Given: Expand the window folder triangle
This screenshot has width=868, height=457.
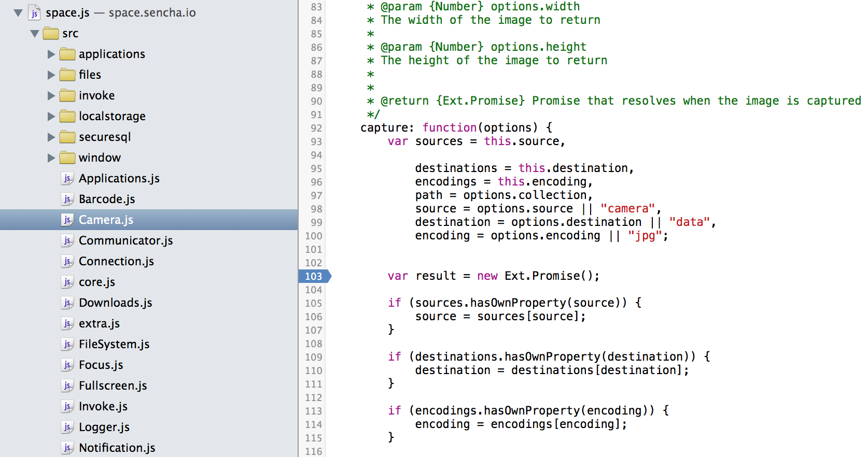Looking at the screenshot, I should [x=51, y=158].
